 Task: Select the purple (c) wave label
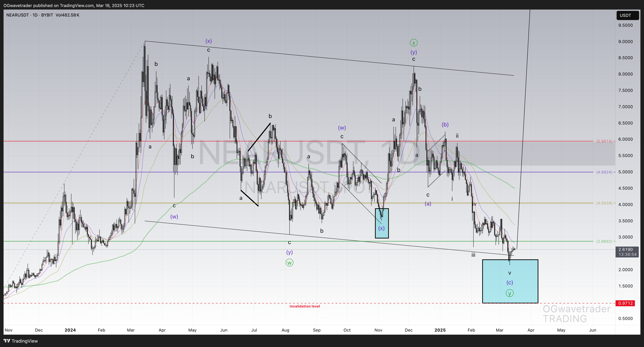tap(510, 282)
